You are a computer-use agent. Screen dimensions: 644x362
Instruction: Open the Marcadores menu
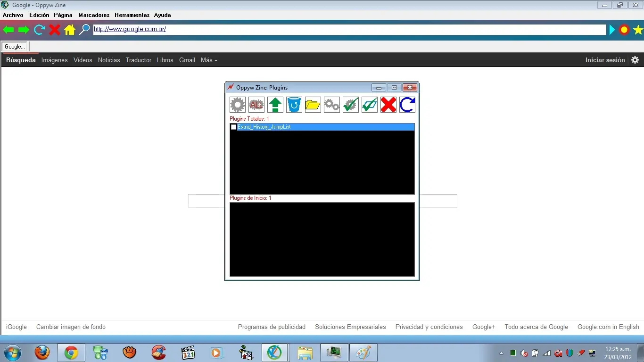[x=94, y=15]
